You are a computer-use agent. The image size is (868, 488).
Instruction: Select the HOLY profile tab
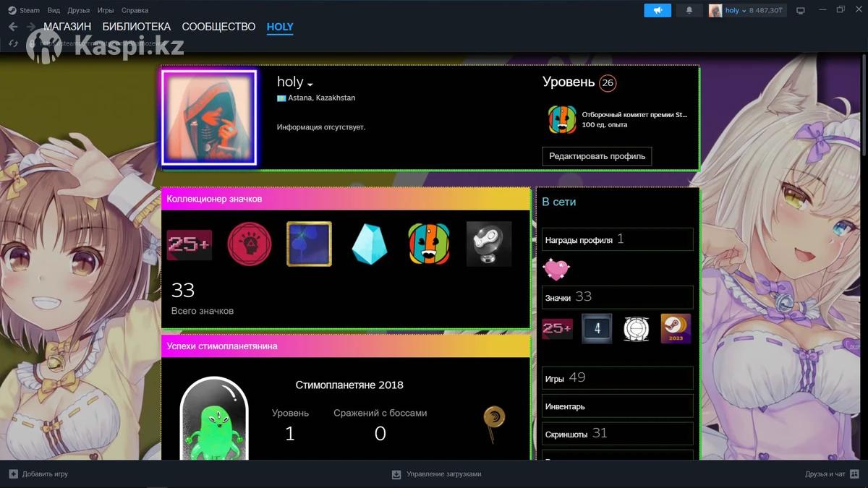[x=280, y=27]
